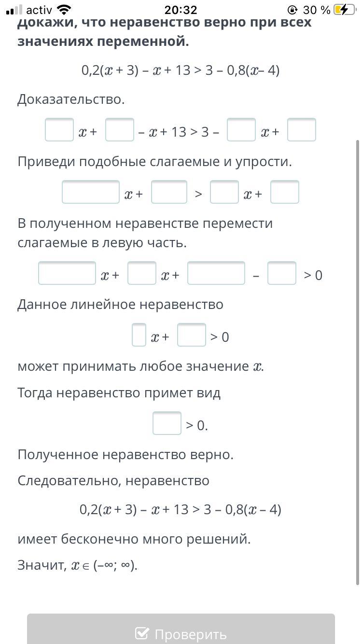Screen dimensions: 362x644
Task: Tap the checkmark icon on Проверить button
Action: [142, 633]
